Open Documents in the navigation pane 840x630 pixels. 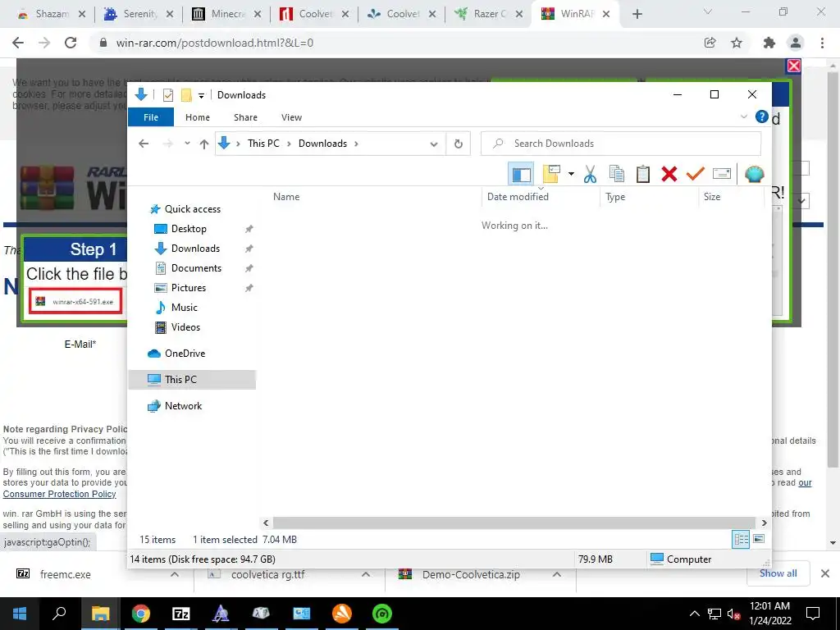pos(196,268)
